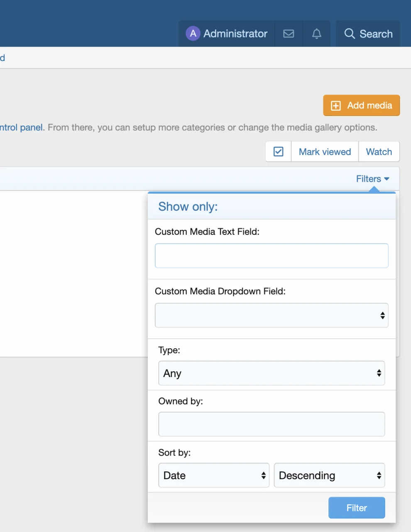Click inside the Owned by field

272,424
